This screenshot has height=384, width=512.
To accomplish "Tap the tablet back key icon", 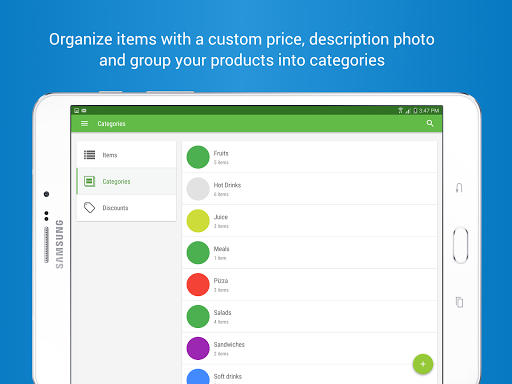I will pyautogui.click(x=459, y=188).
